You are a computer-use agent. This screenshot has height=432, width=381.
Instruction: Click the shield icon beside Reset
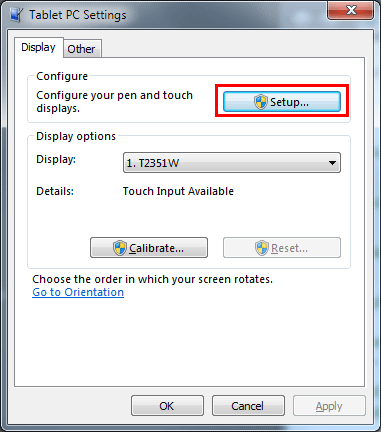coord(262,248)
